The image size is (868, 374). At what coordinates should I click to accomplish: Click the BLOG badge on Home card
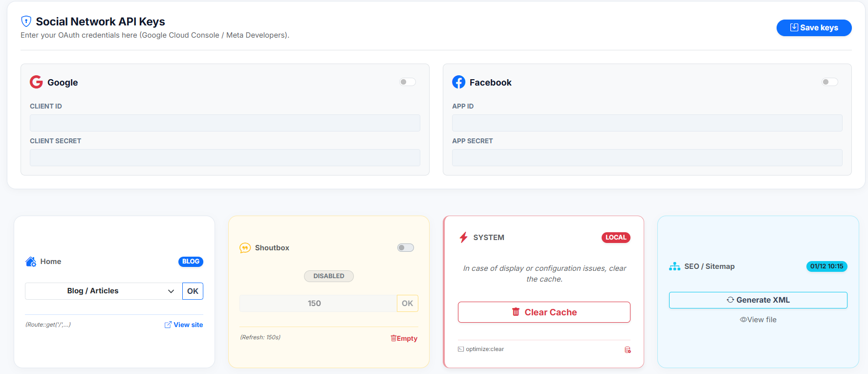coord(191,262)
